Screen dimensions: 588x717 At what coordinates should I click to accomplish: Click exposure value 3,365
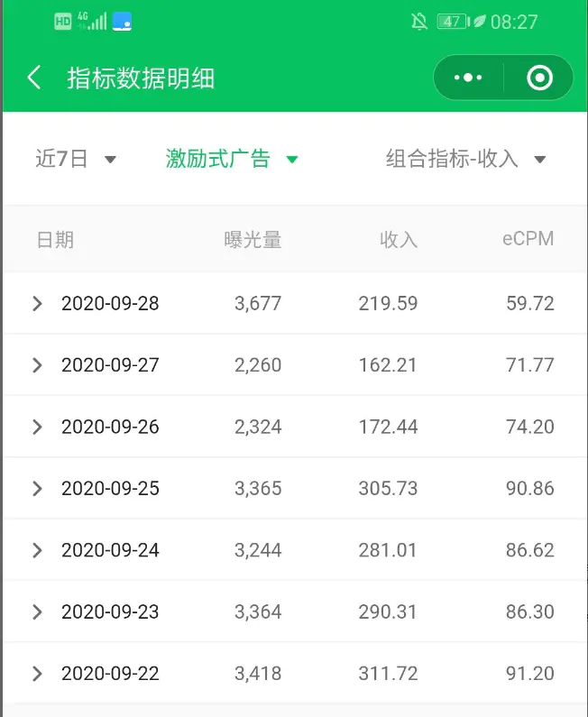(x=258, y=489)
